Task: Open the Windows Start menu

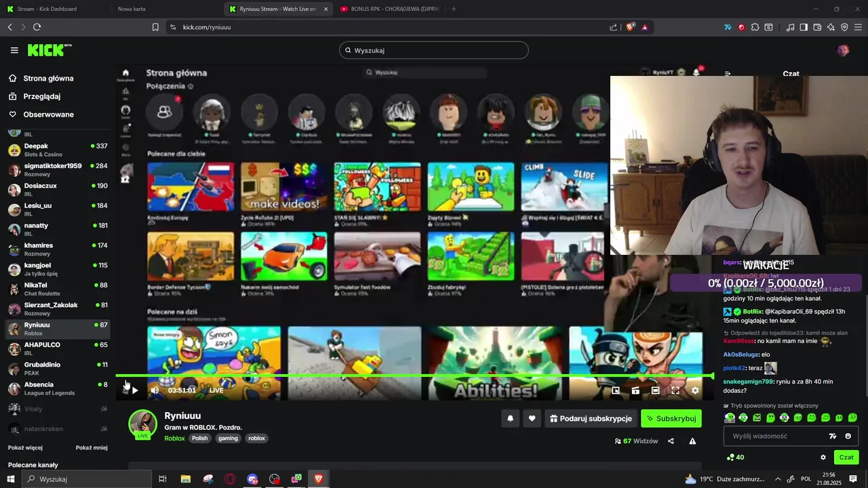Action: pos(10,479)
